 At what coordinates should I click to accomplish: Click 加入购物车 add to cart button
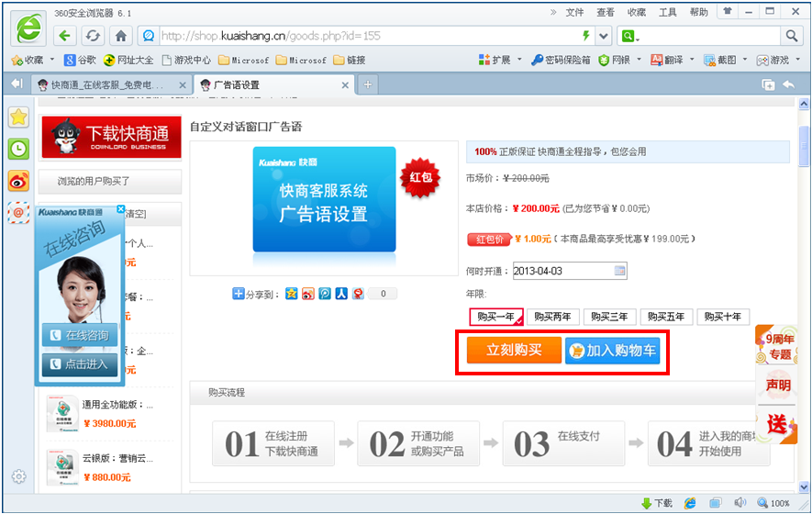coord(612,350)
